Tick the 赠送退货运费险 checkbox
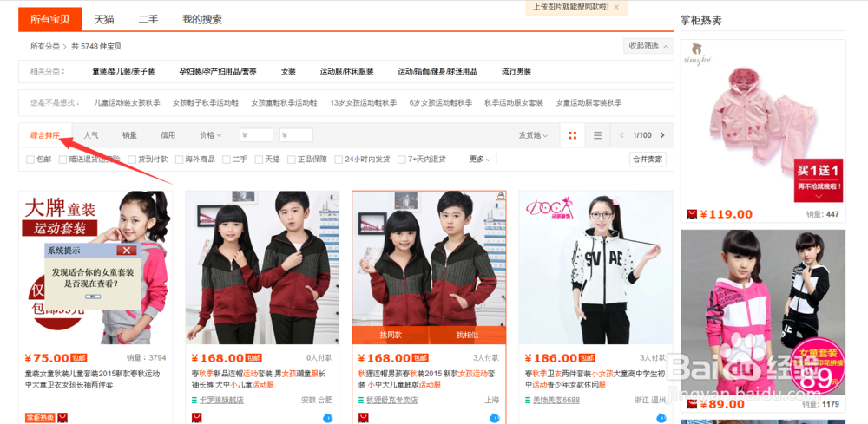Image resolution: width=868 pixels, height=424 pixels. 63,160
